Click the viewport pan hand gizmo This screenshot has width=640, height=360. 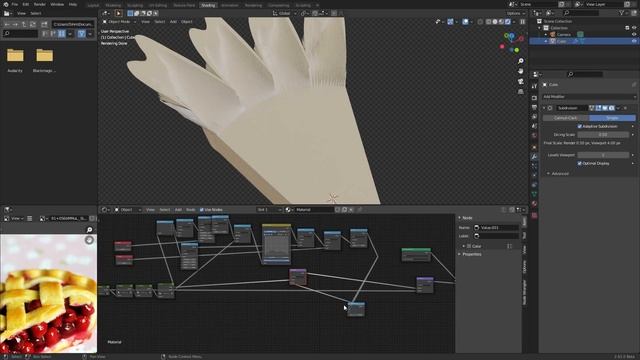coord(521,71)
